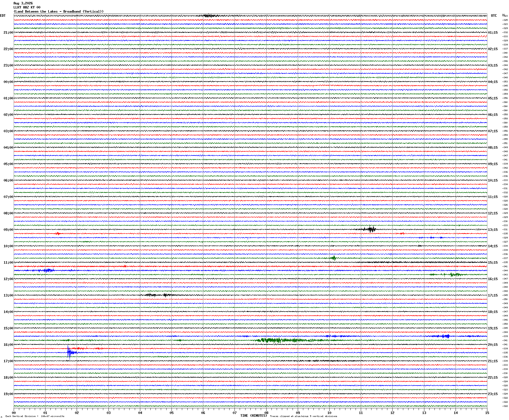The image size is (509, 420).
Task: Click the 15:15 UTC time label
Action: (493, 263)
